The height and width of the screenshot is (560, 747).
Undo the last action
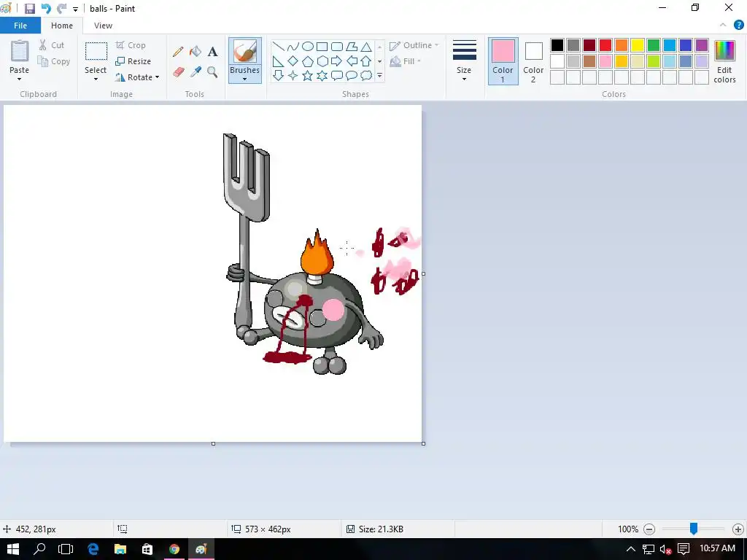click(x=46, y=9)
